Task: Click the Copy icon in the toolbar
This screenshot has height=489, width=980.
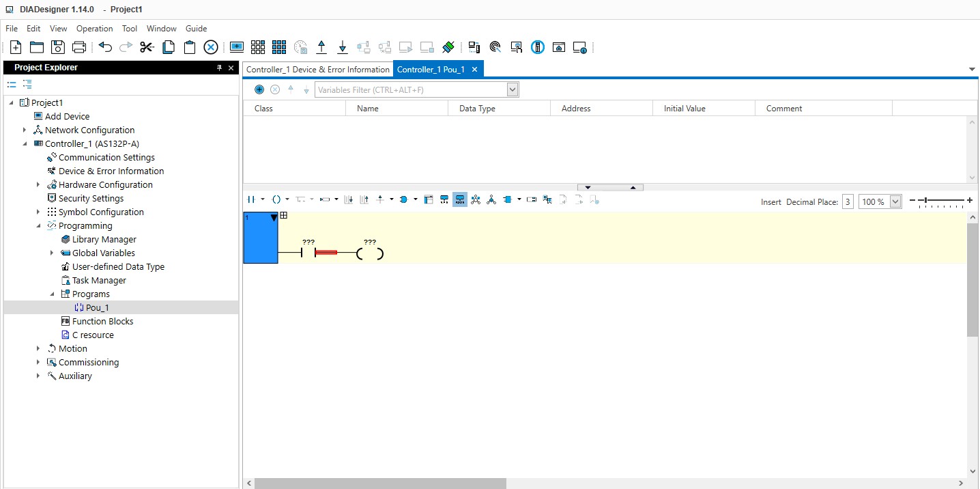Action: [x=168, y=47]
